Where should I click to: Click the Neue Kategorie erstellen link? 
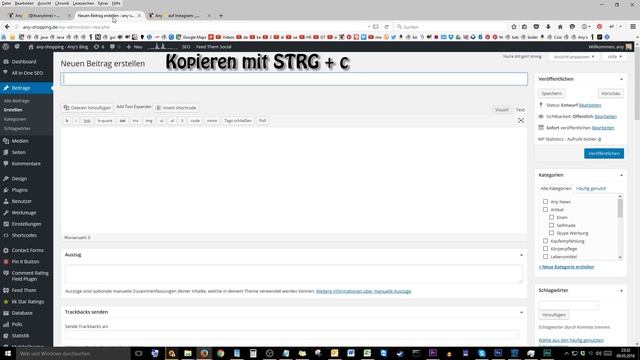point(566,267)
